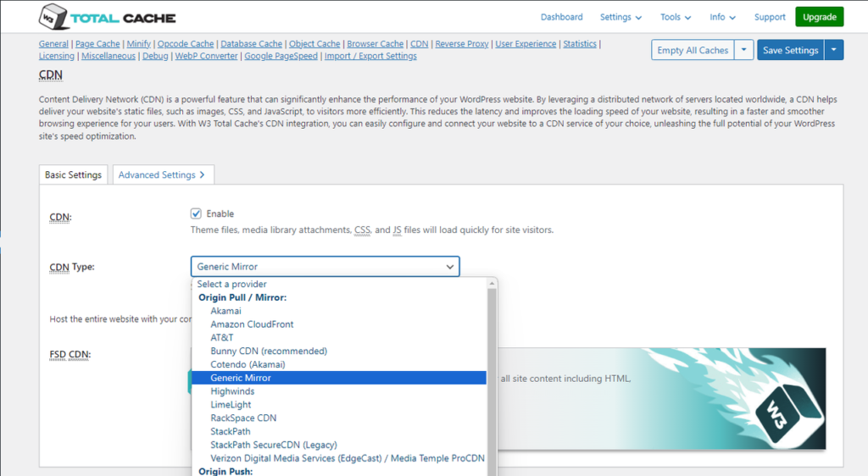Expand the Save Settings arrow menu
The image size is (868, 476).
835,50
